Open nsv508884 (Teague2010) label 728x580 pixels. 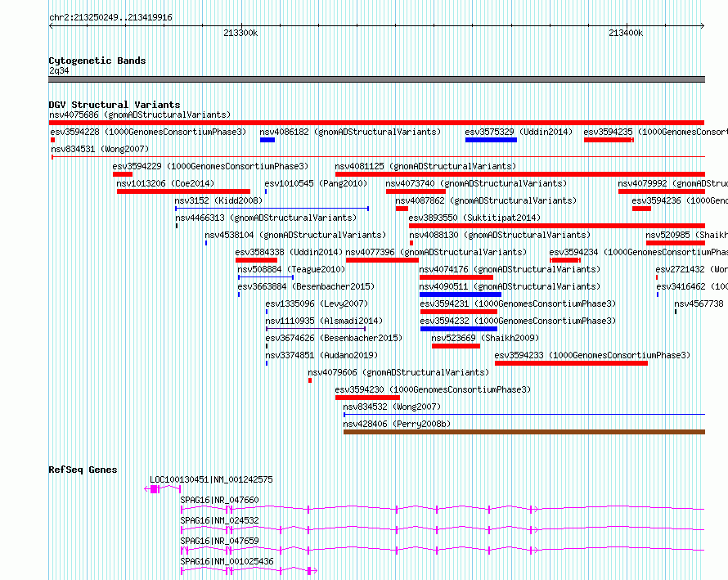point(291,269)
